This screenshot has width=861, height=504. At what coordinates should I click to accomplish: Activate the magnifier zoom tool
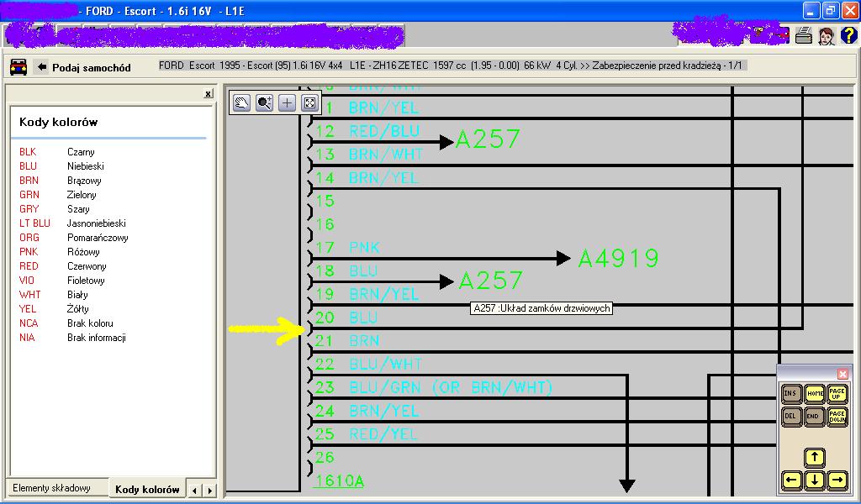[265, 102]
